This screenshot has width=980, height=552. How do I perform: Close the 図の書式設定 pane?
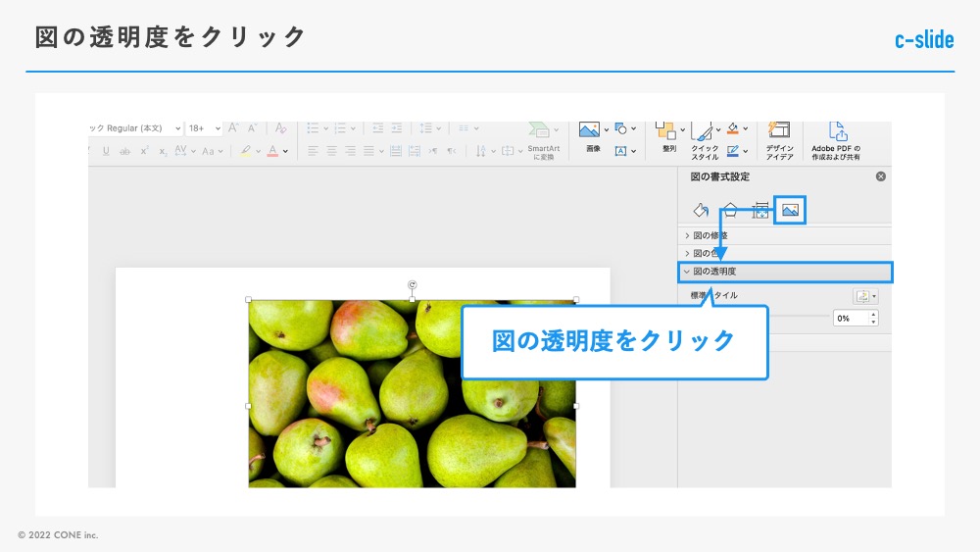coord(881,176)
